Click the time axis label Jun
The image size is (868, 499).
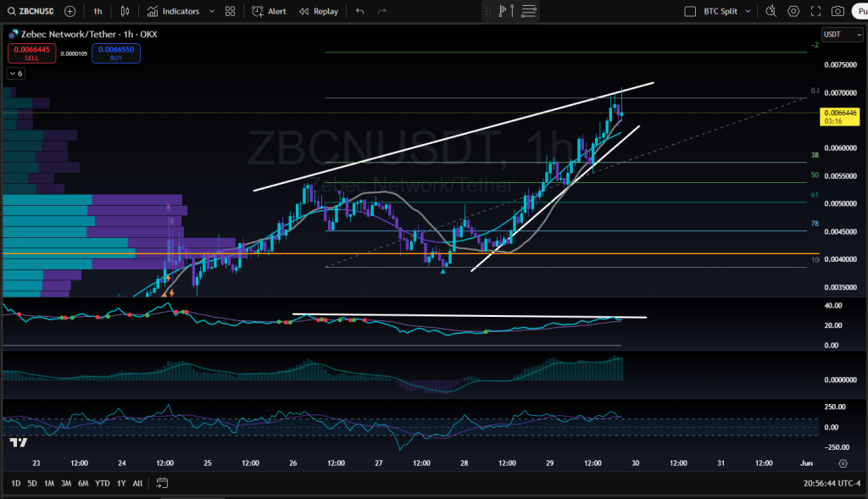tap(807, 463)
